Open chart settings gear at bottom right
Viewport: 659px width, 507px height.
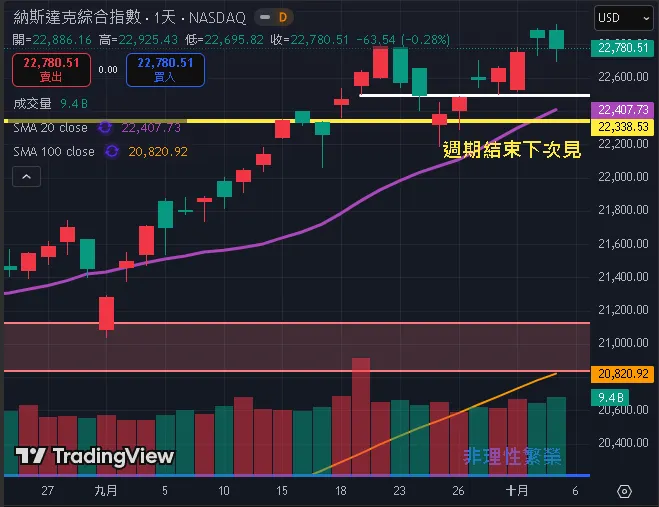coord(624,491)
